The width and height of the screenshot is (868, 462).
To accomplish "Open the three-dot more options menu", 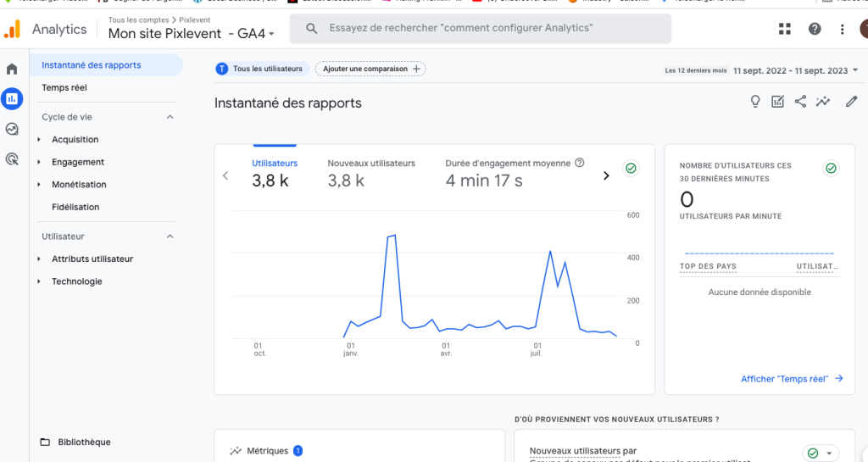I will coord(842,30).
